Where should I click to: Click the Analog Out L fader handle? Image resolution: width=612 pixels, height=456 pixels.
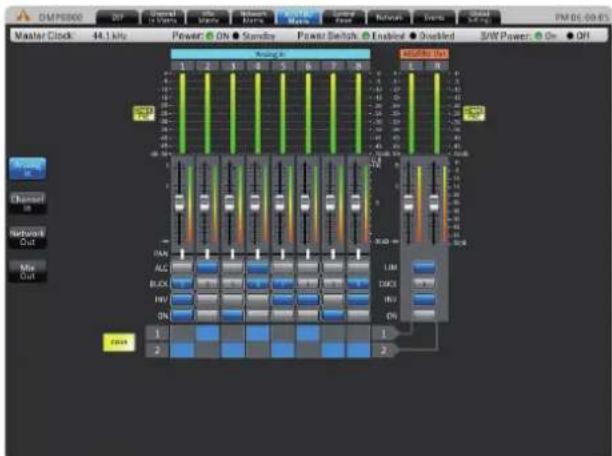408,203
